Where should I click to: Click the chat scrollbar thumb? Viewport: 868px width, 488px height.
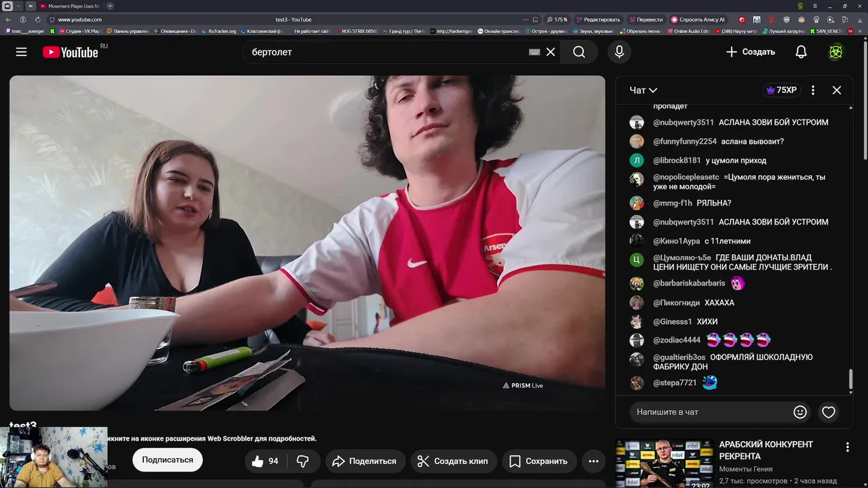(850, 380)
